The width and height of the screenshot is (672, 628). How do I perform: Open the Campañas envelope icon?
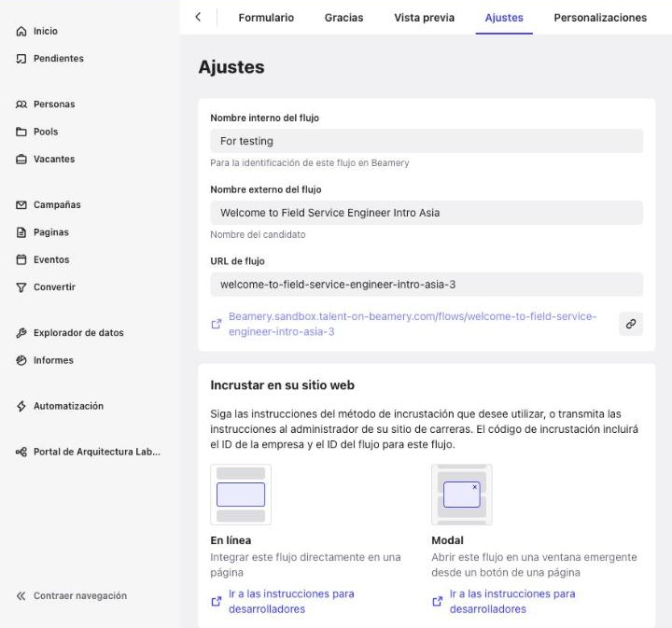point(21,204)
